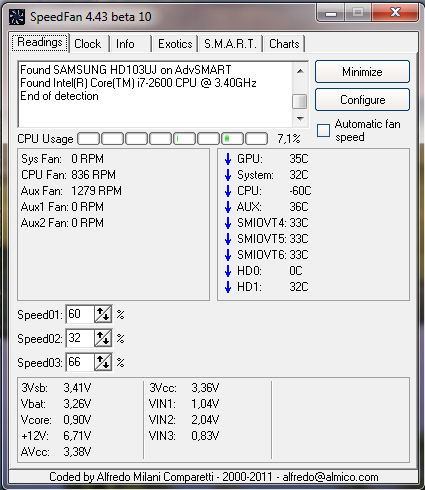Click the Speed02 up/down stepper
Screen dimensions: 425x490
coord(103,338)
